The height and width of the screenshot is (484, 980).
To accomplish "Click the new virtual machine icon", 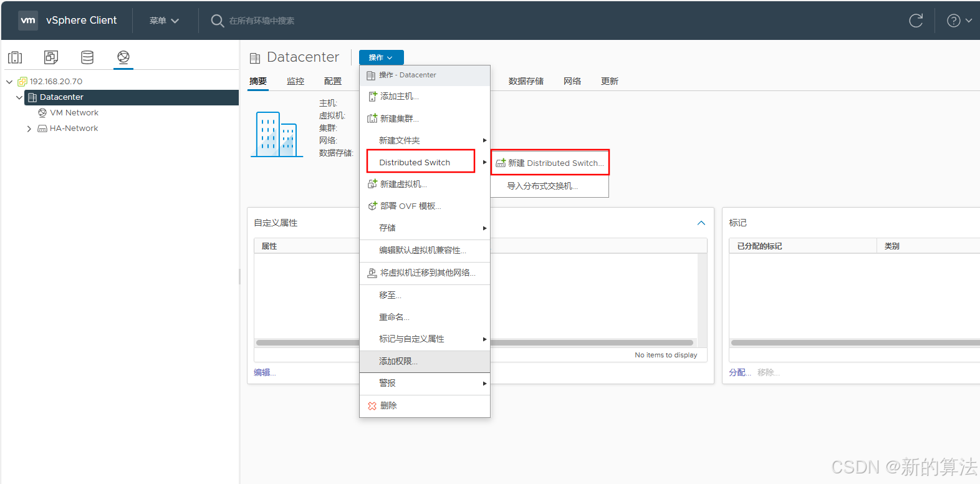I will (x=372, y=184).
